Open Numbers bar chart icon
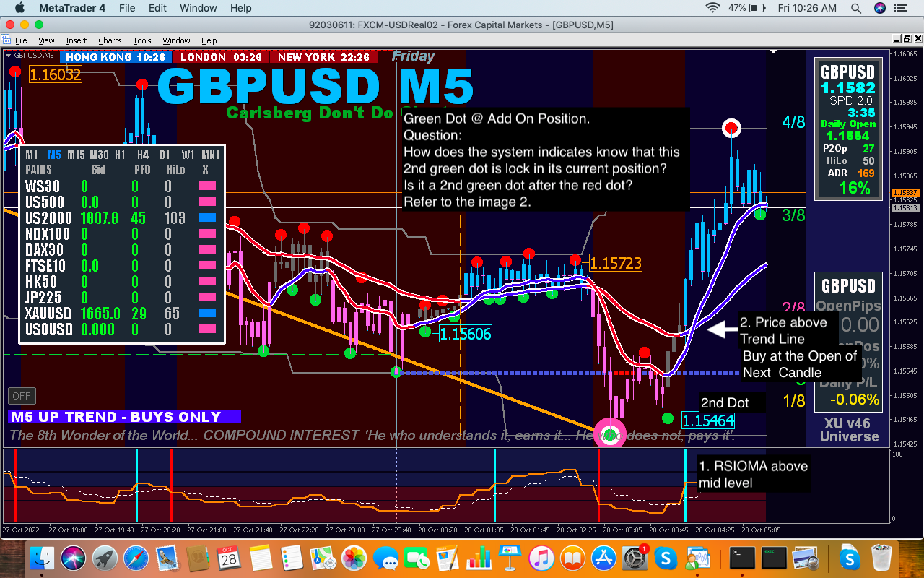The width and height of the screenshot is (924, 578). [479, 558]
